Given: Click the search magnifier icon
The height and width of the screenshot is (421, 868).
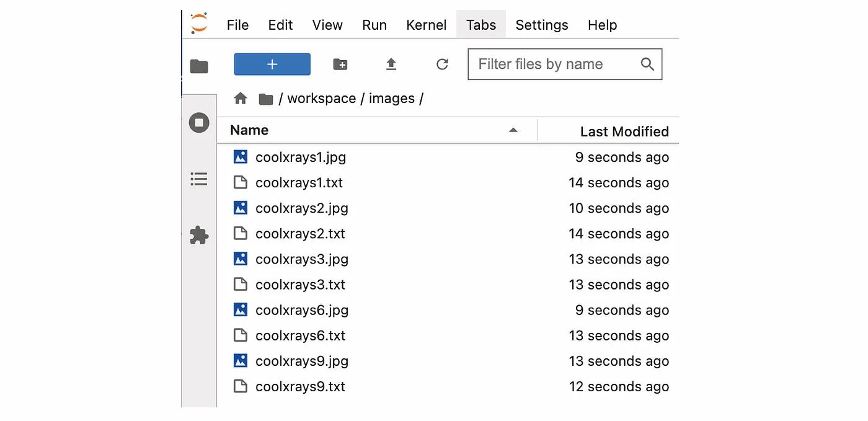Looking at the screenshot, I should click(647, 64).
